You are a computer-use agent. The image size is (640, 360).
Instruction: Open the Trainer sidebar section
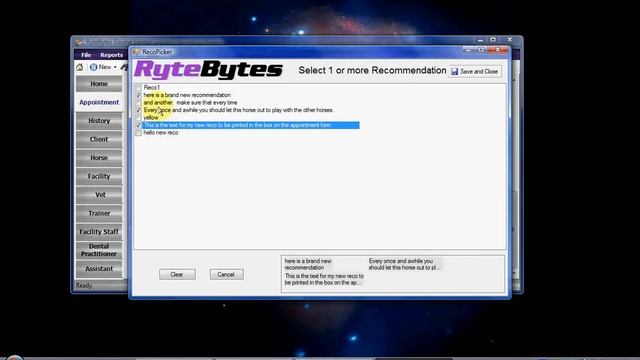point(99,213)
